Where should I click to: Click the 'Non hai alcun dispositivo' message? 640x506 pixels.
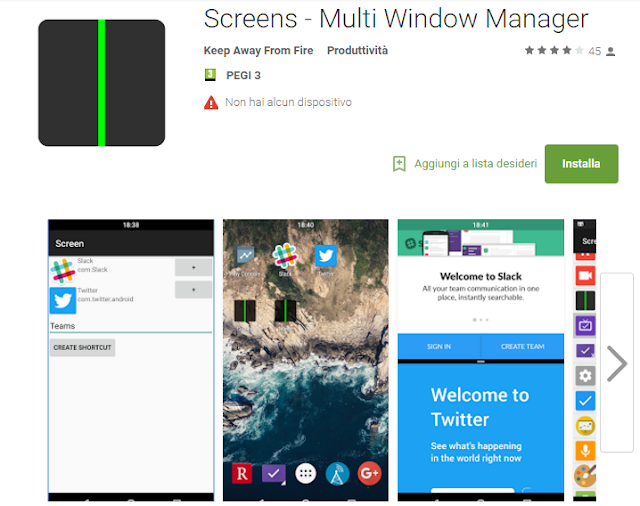click(x=288, y=102)
